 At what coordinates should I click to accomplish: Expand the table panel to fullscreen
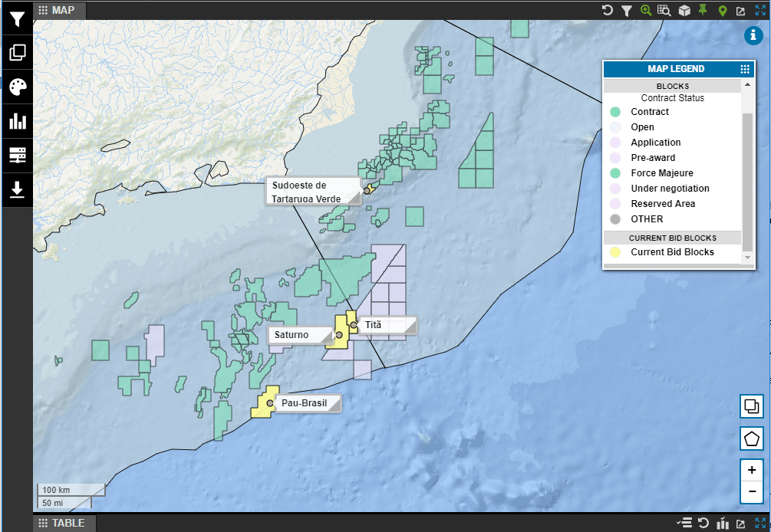(760, 523)
